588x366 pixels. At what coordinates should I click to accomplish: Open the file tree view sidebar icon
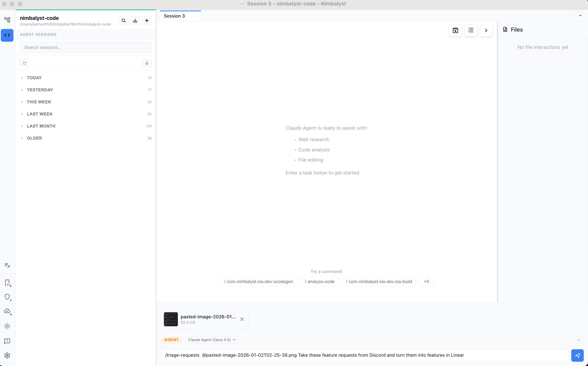(x=7, y=20)
